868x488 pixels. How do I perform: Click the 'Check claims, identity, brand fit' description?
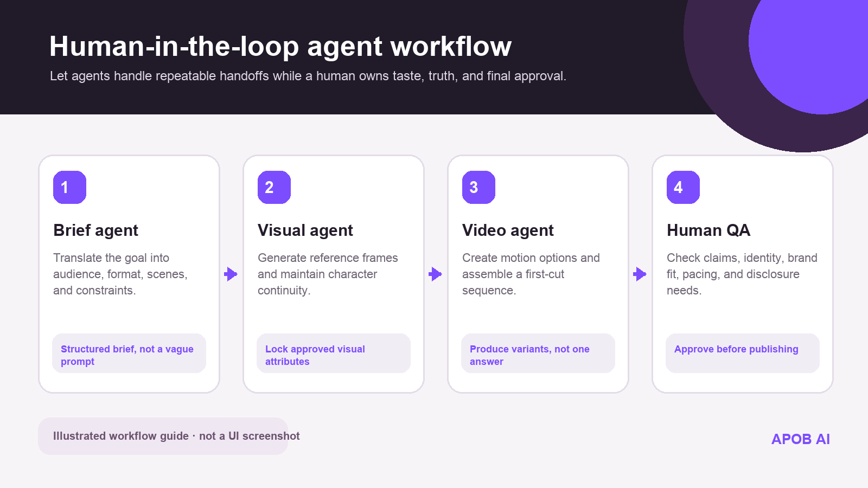[x=742, y=274]
